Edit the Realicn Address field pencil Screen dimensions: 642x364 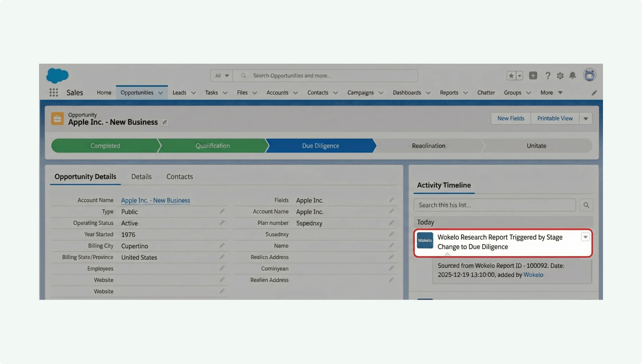click(391, 257)
